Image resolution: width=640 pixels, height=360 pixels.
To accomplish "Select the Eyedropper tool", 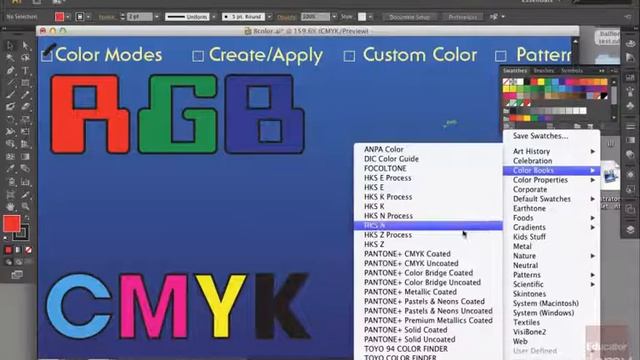I will [x=10, y=169].
